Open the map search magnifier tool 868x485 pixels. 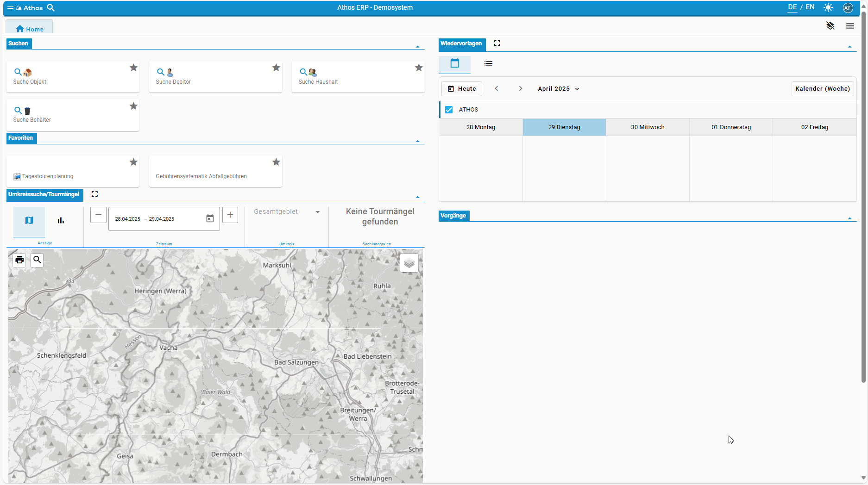[x=37, y=260]
